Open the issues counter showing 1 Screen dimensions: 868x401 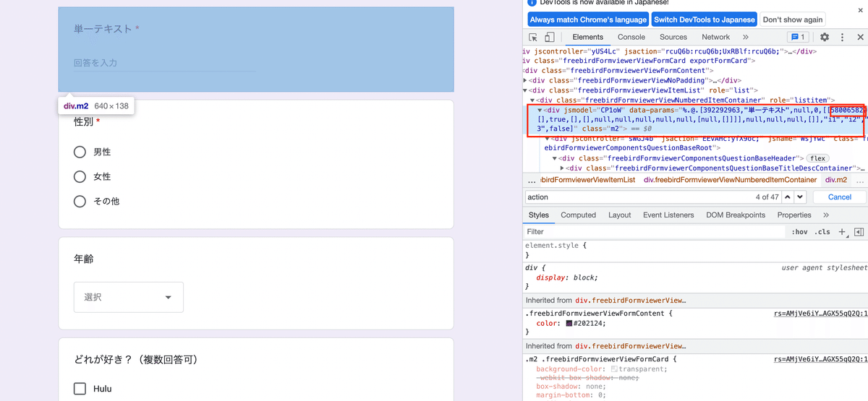click(798, 37)
